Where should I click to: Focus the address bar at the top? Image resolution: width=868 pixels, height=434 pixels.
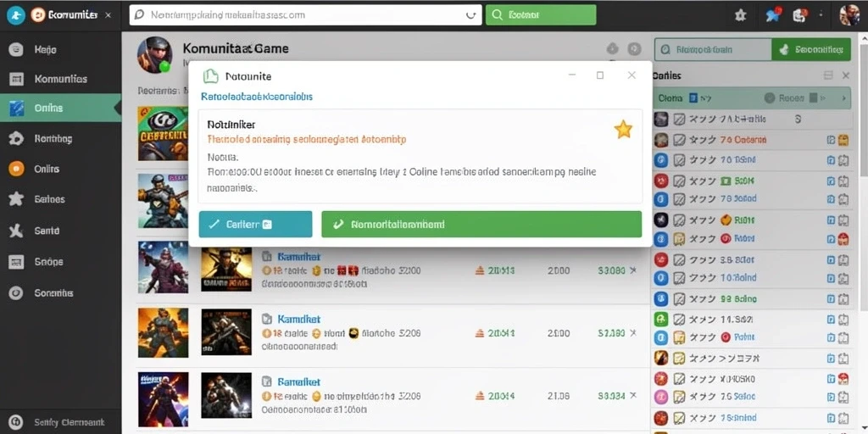[x=305, y=15]
